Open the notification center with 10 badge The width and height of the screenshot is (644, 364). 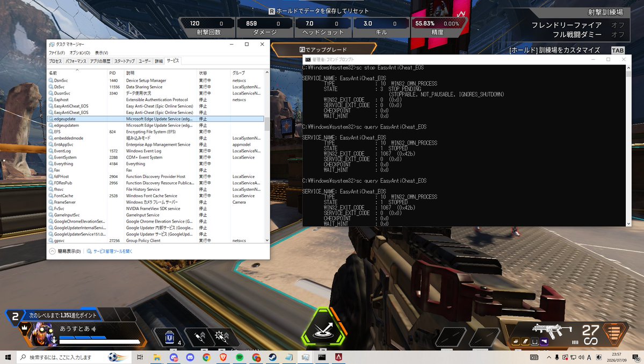point(636,358)
